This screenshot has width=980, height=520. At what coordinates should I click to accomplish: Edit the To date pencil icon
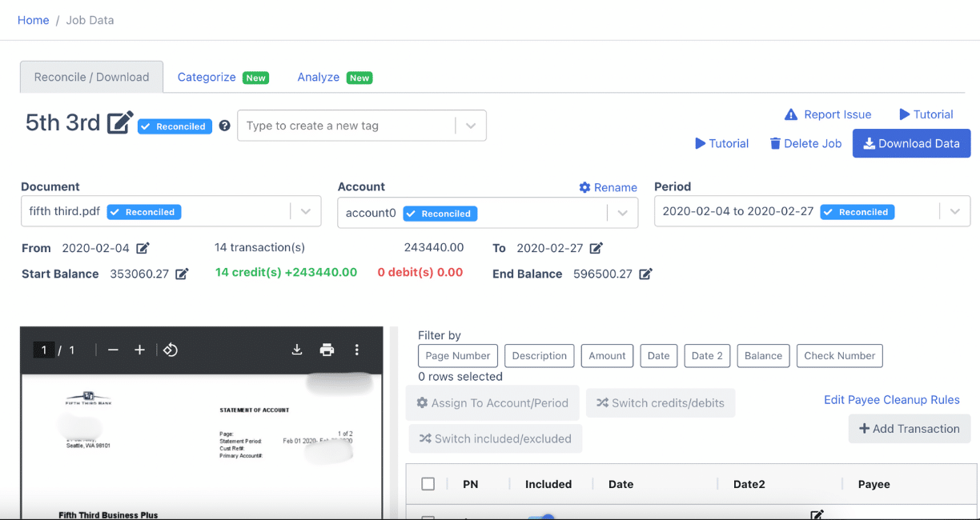click(x=596, y=248)
